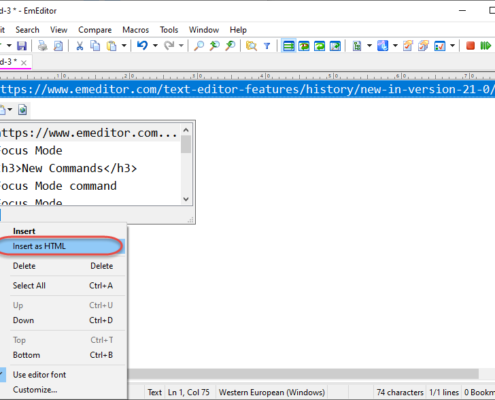Choose Down in the context menu
The image size is (495, 400).
coord(63,320)
